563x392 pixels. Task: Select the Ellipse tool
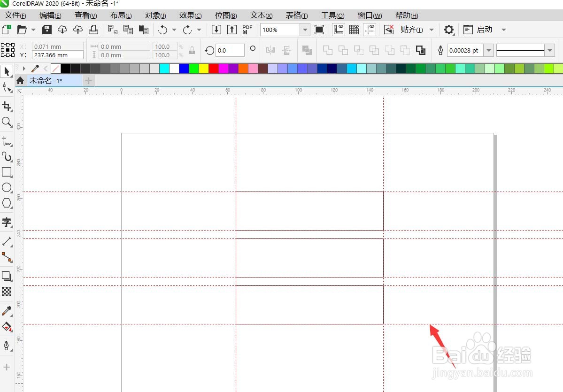7,187
